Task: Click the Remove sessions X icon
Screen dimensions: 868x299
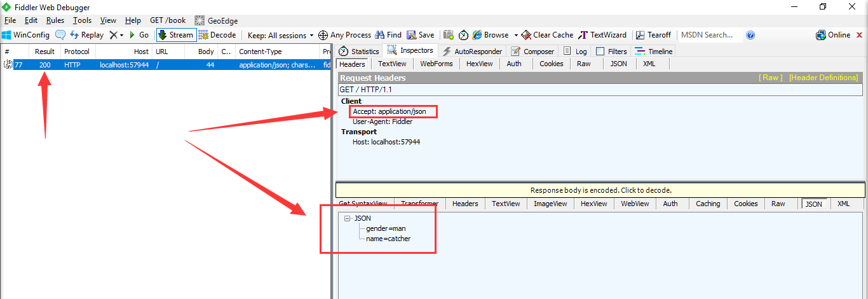Action: tap(113, 35)
